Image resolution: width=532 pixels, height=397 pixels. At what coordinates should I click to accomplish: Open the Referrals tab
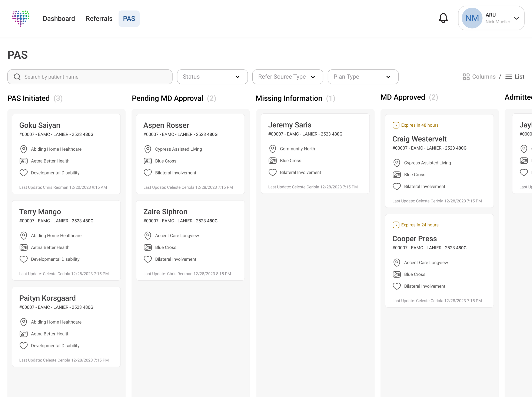[99, 19]
